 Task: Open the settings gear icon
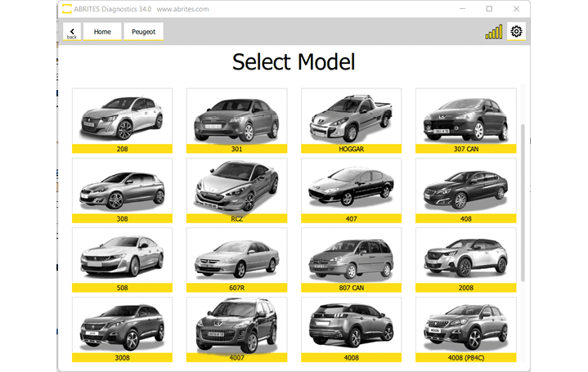pyautogui.click(x=516, y=32)
